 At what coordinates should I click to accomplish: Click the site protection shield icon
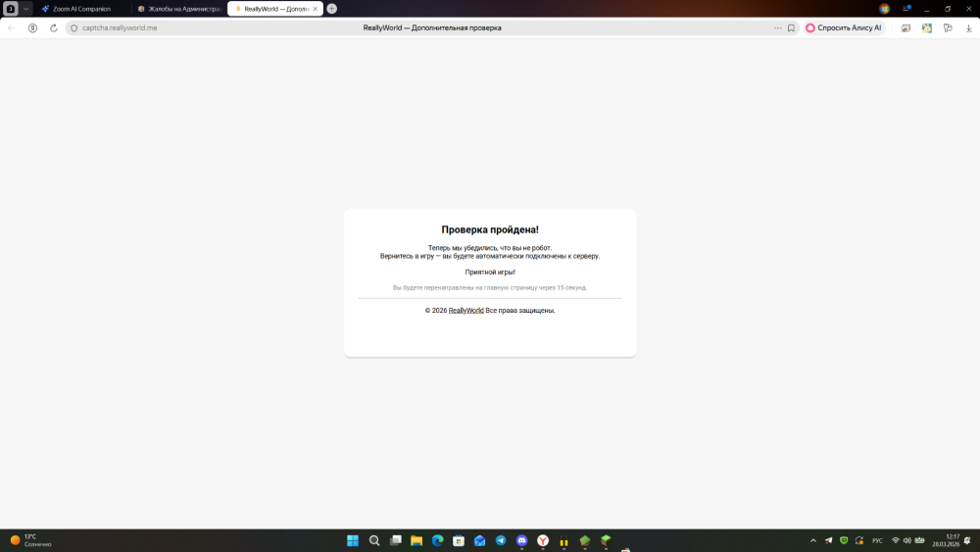click(73, 28)
